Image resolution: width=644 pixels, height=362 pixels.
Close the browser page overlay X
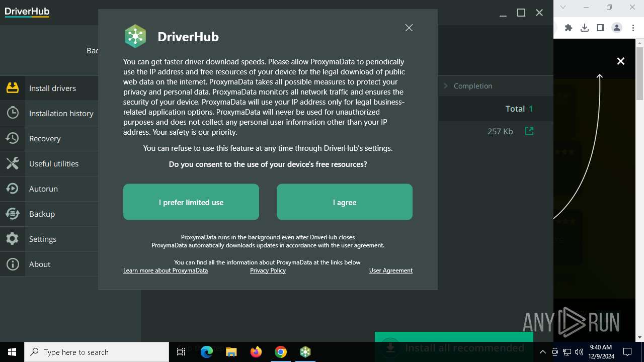pos(621,61)
